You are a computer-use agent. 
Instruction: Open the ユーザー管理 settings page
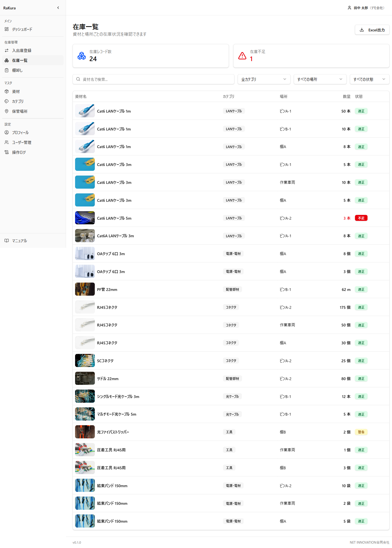[33, 142]
